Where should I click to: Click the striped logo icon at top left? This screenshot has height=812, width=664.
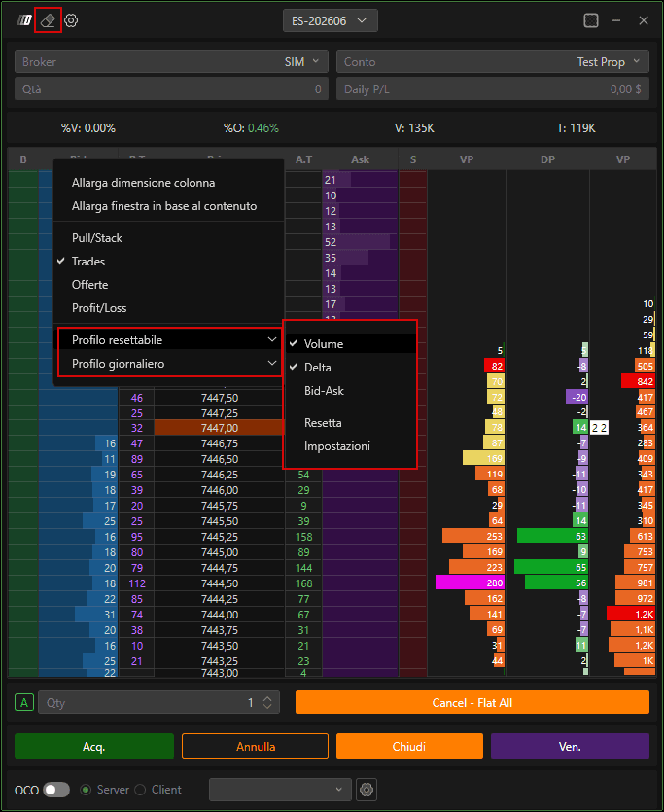click(24, 20)
